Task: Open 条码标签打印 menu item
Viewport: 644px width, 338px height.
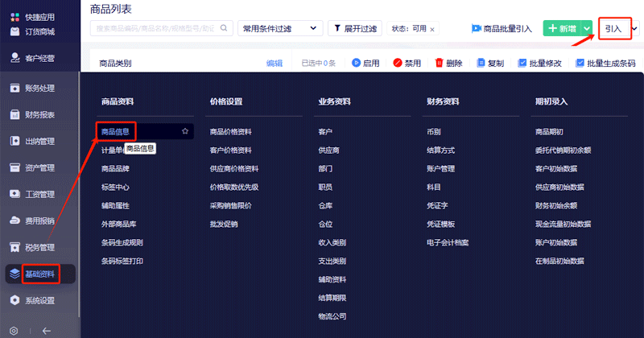Action: click(x=122, y=261)
